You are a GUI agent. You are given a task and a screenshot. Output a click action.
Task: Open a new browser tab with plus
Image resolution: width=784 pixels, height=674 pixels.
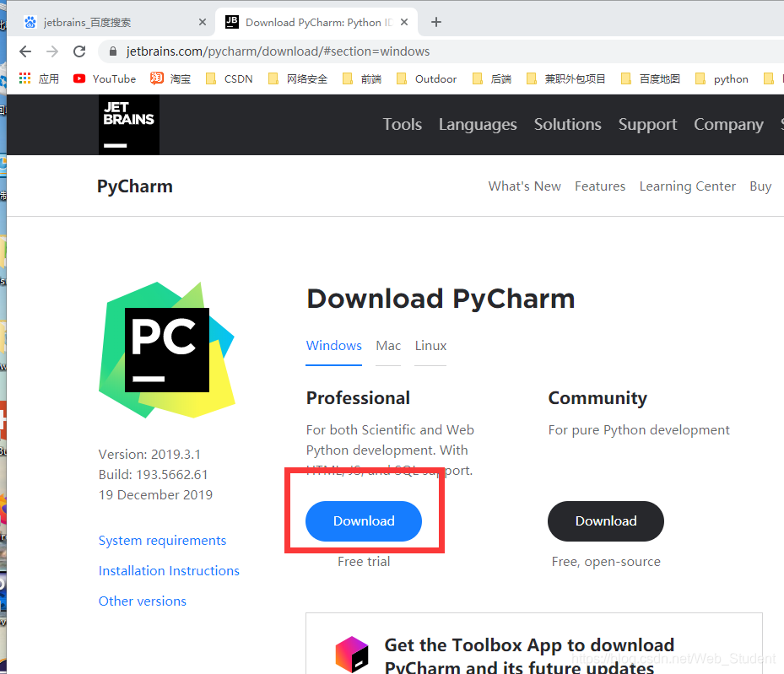(x=436, y=22)
